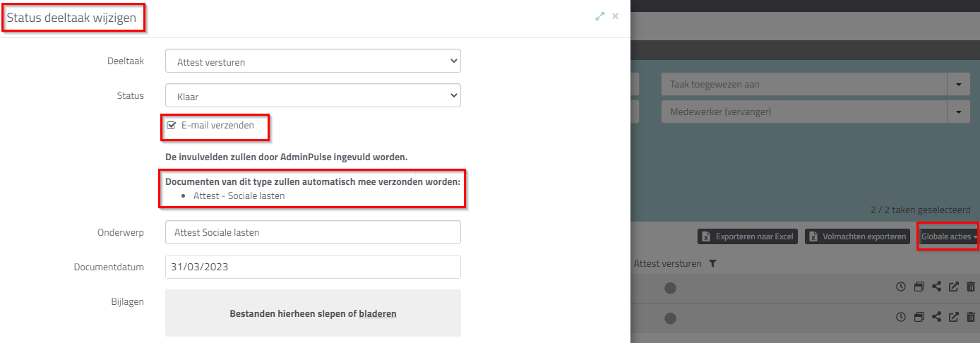Image resolution: width=980 pixels, height=343 pixels.
Task: Open the Globale acties menu
Action: coord(949,236)
